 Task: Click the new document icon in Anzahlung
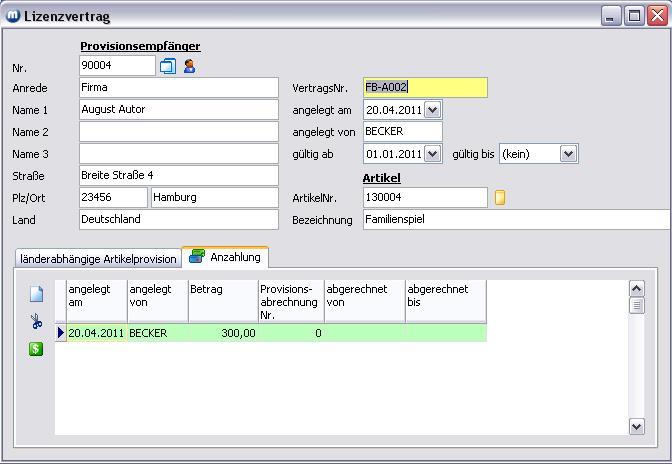[36, 294]
